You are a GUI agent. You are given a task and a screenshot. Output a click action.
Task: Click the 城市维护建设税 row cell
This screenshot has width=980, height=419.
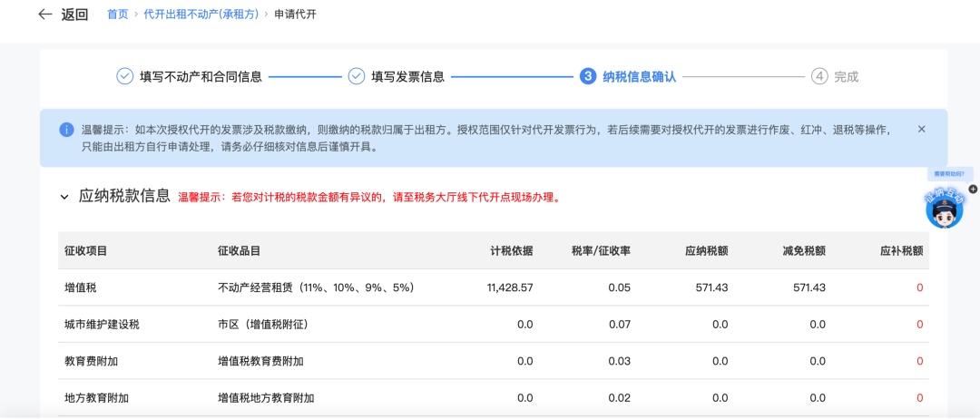(102, 325)
